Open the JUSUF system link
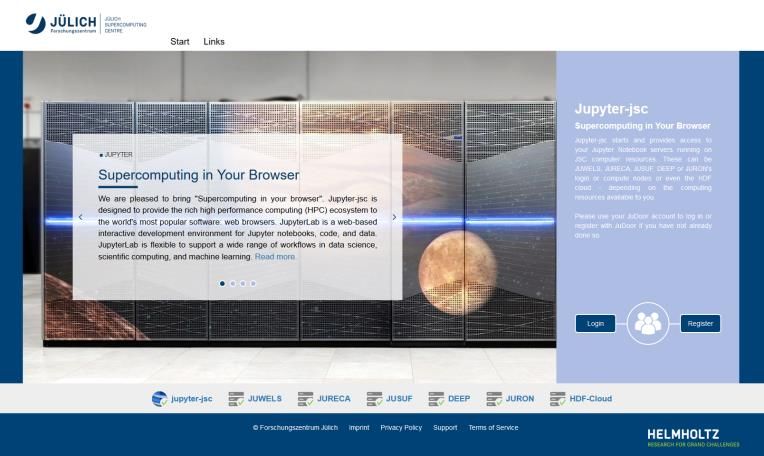The image size is (764, 456). coord(400,399)
